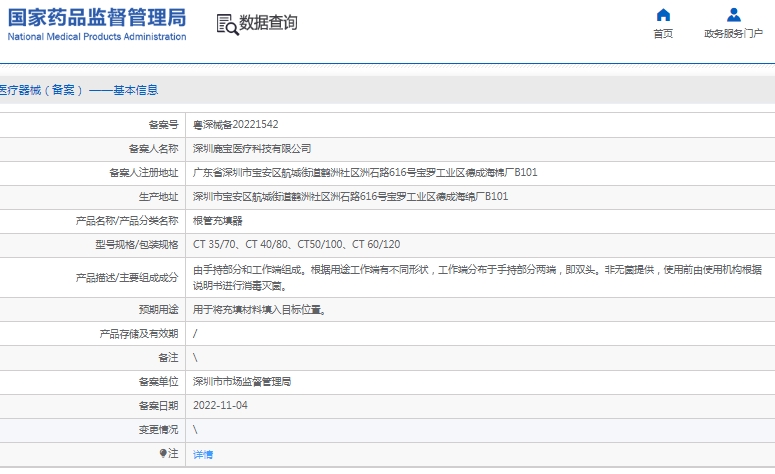Select the model spec CT 35/70 value
Screen dimensions: 775x474
tap(297, 245)
